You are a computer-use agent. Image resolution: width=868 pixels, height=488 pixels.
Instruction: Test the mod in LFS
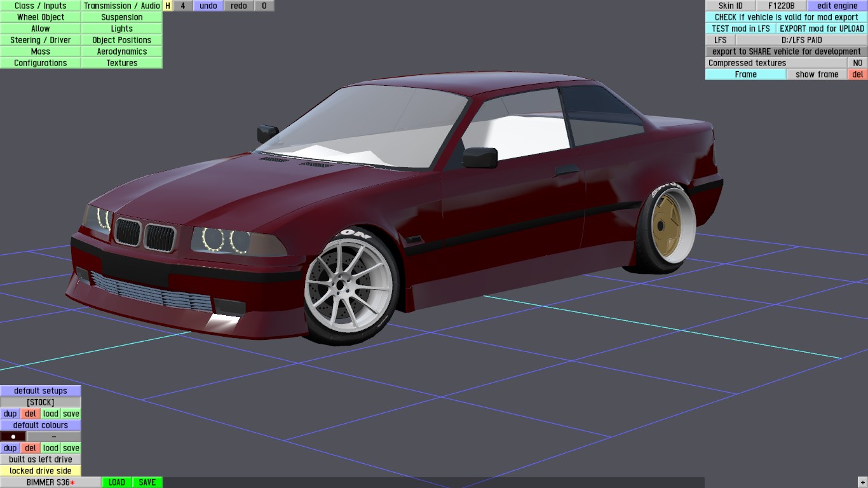tap(741, 29)
